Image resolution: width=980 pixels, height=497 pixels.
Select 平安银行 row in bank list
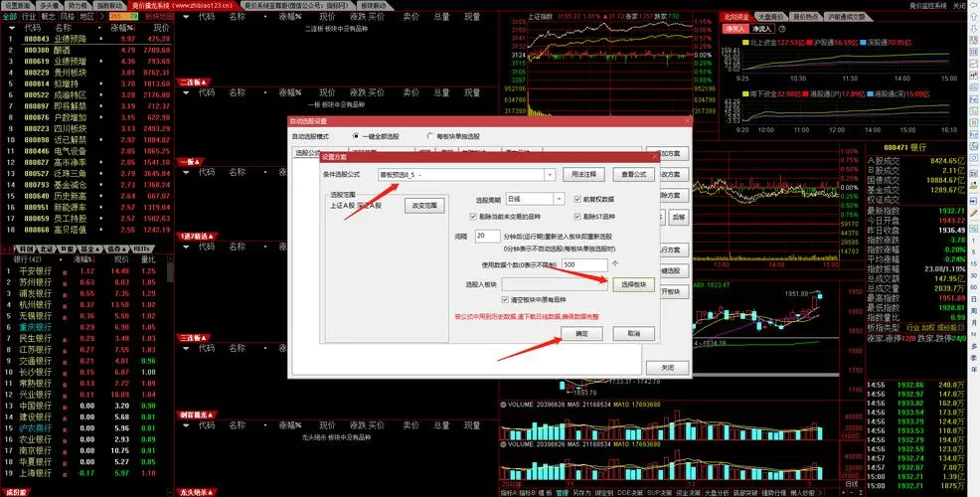[85, 271]
